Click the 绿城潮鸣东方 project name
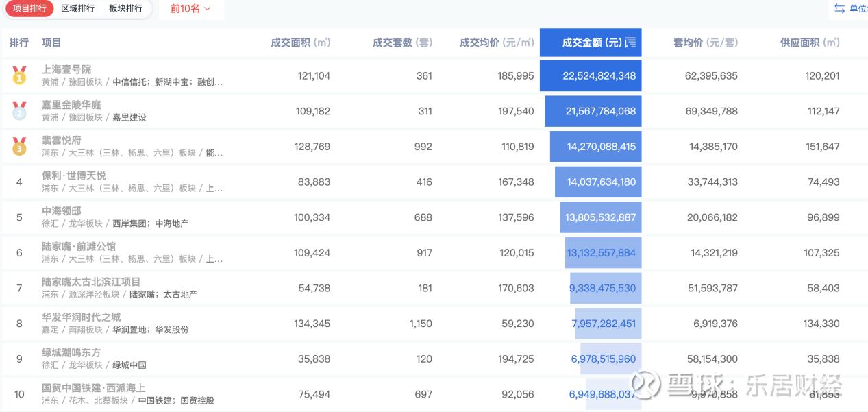Viewport: 868px width, 412px height. 71,352
